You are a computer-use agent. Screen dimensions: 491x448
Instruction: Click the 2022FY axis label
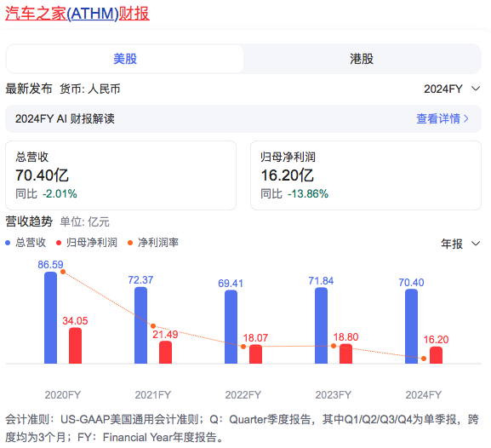tap(243, 395)
